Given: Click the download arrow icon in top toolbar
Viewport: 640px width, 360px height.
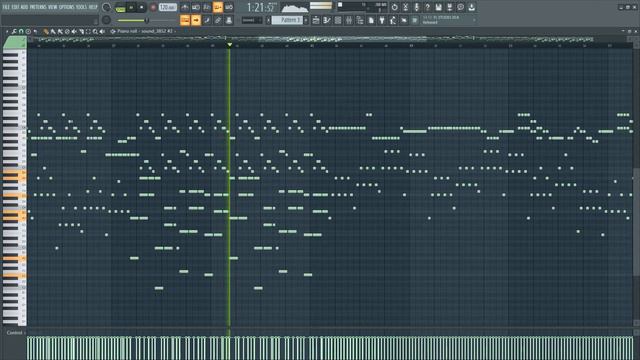Looking at the screenshot, I should coord(471,7).
